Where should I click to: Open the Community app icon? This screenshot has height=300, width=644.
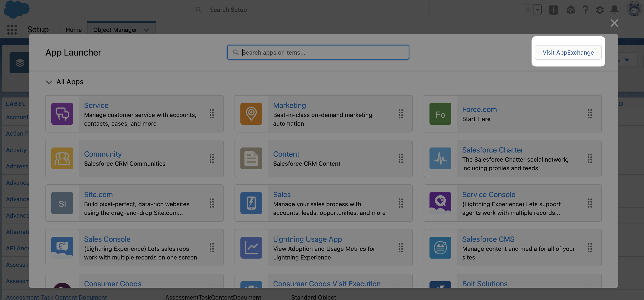point(62,158)
